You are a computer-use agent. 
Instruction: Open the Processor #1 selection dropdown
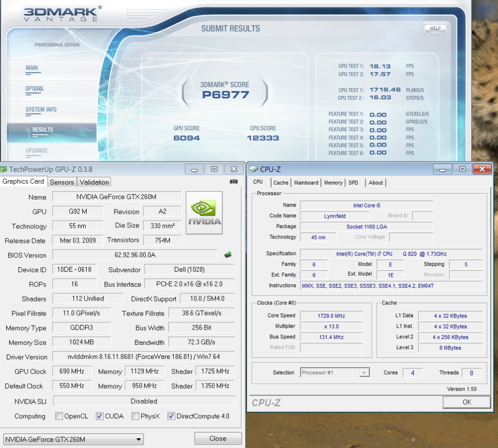coord(335,373)
